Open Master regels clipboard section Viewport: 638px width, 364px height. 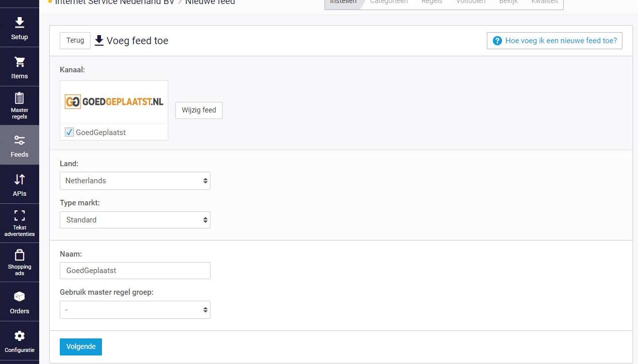click(20, 106)
